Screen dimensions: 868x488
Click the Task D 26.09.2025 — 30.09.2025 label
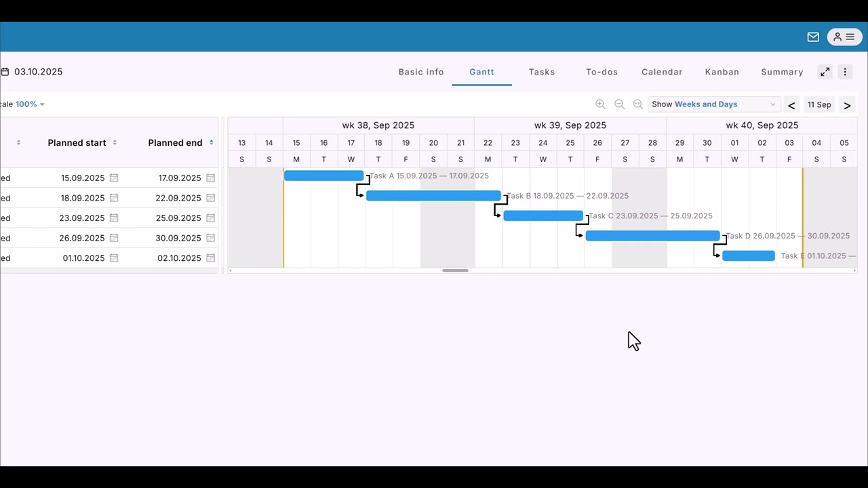787,236
